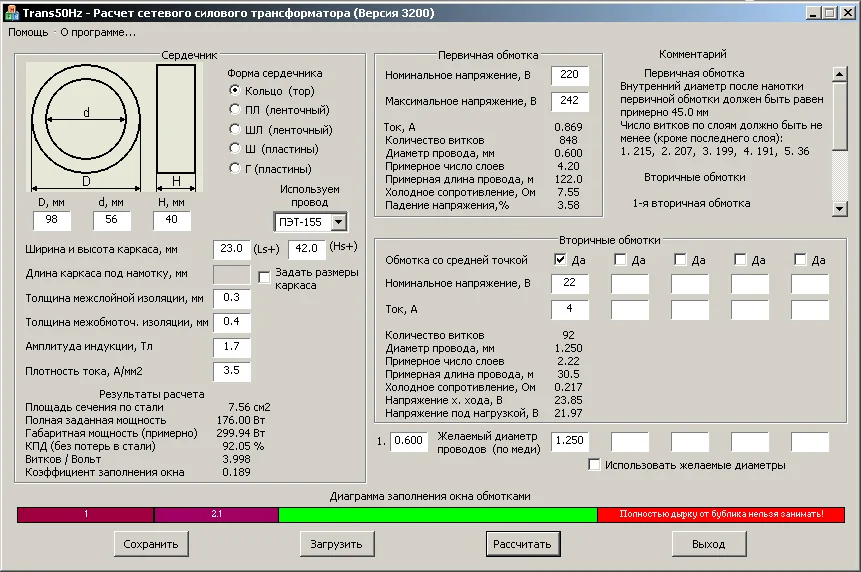
Task: Open the О программе... menu item
Action: click(98, 32)
